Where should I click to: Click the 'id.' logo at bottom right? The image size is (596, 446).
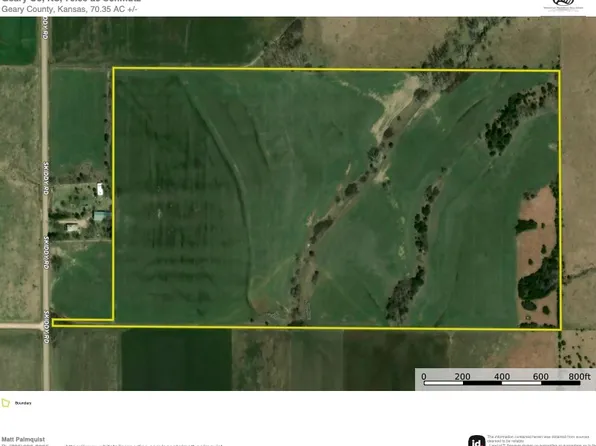(x=476, y=441)
